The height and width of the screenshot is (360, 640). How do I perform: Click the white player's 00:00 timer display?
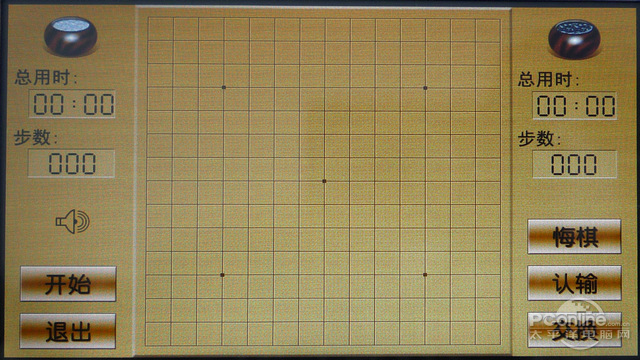pos(72,104)
